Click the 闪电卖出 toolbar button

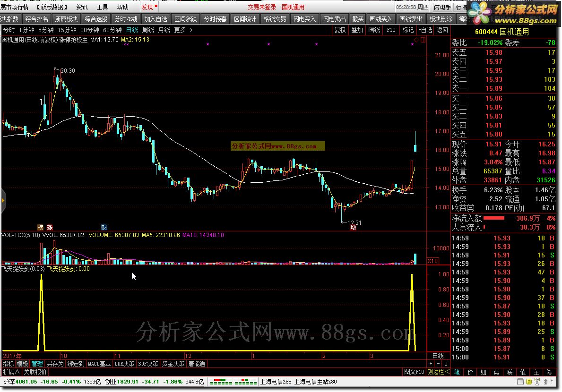tap(334, 19)
